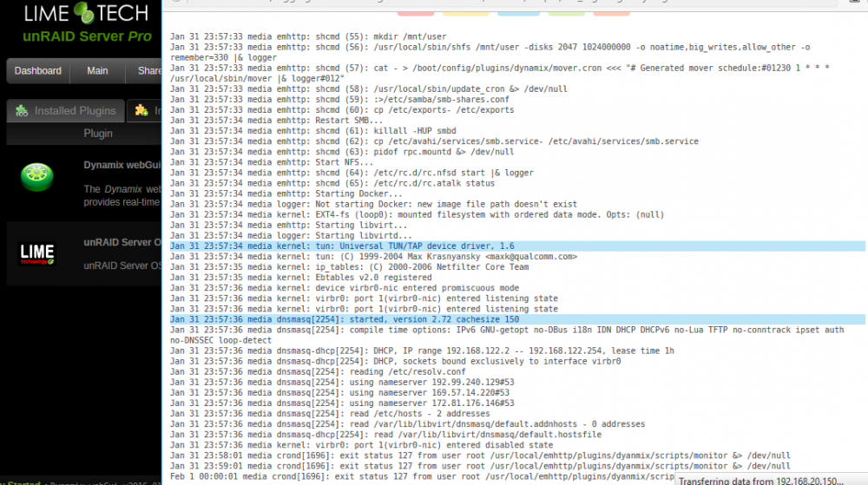Click the Plugin column header

pyautogui.click(x=98, y=134)
